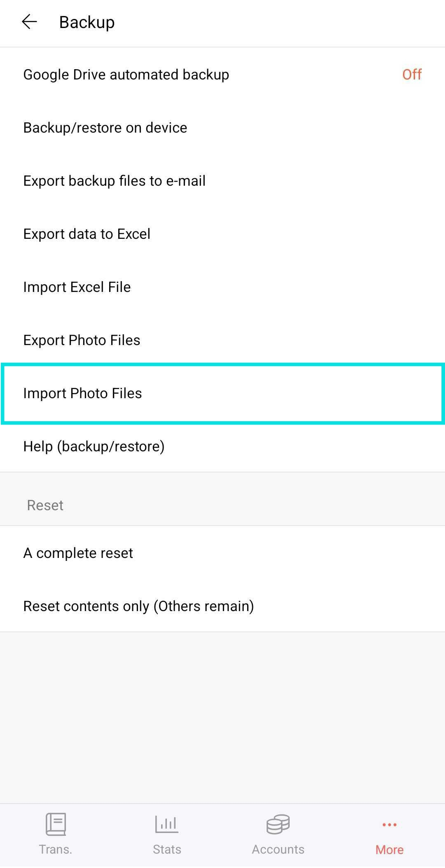Open the Accounts coins icon
Screen dimensions: 445x868
[x=278, y=824]
